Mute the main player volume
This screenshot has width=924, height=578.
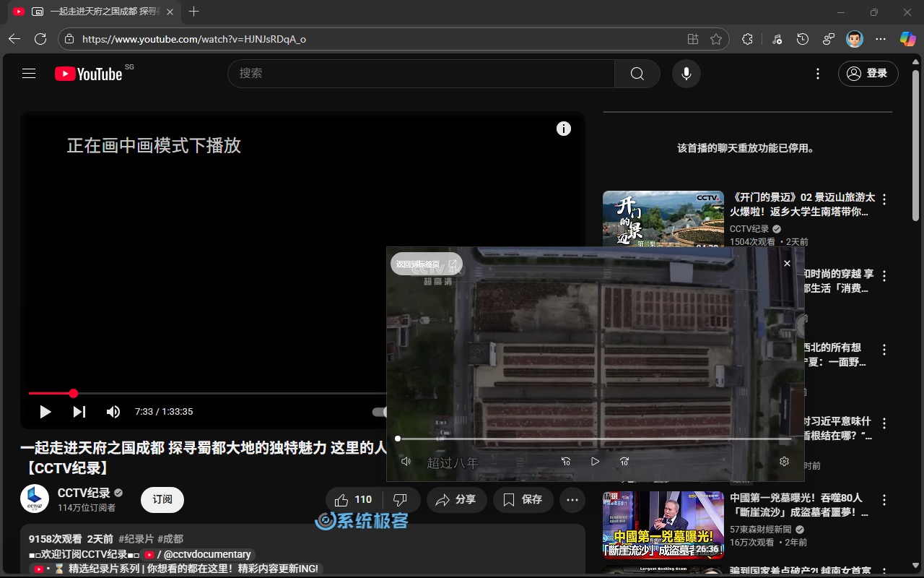[x=113, y=412]
